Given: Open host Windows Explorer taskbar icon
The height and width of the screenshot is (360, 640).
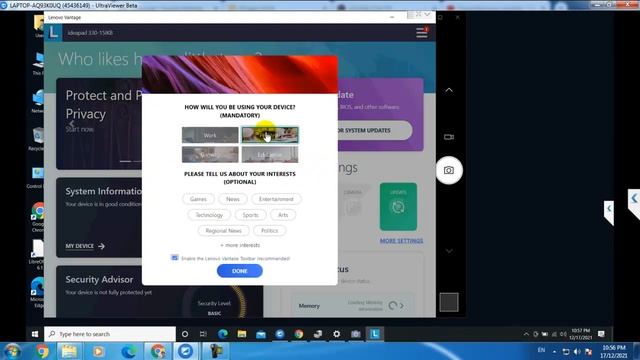Looking at the screenshot, I should pos(69,351).
